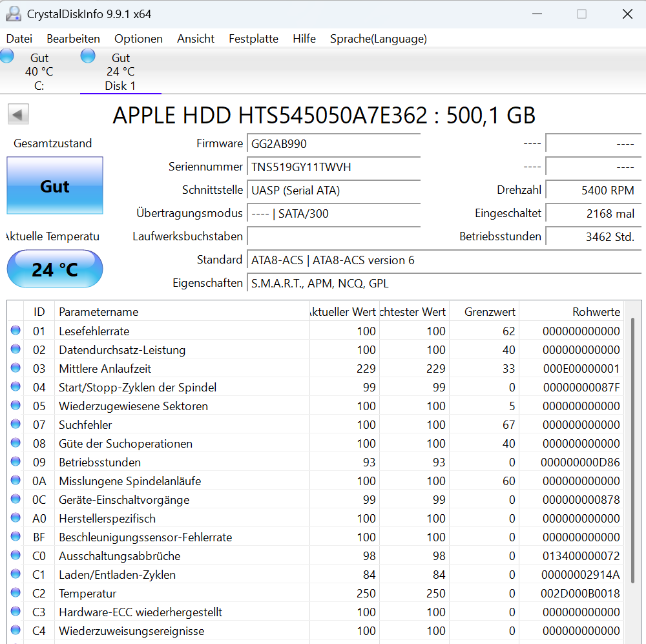Click the blue status orb for Disk 1

(88, 56)
